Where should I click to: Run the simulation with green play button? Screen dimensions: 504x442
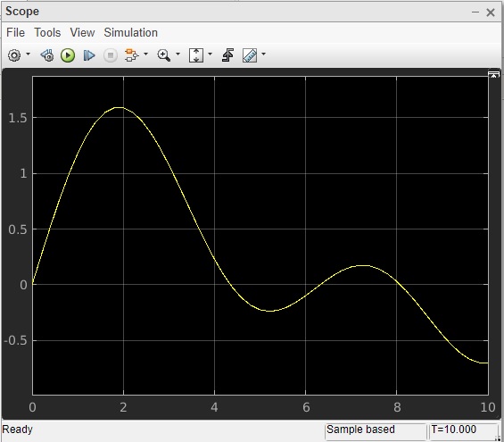click(x=68, y=55)
